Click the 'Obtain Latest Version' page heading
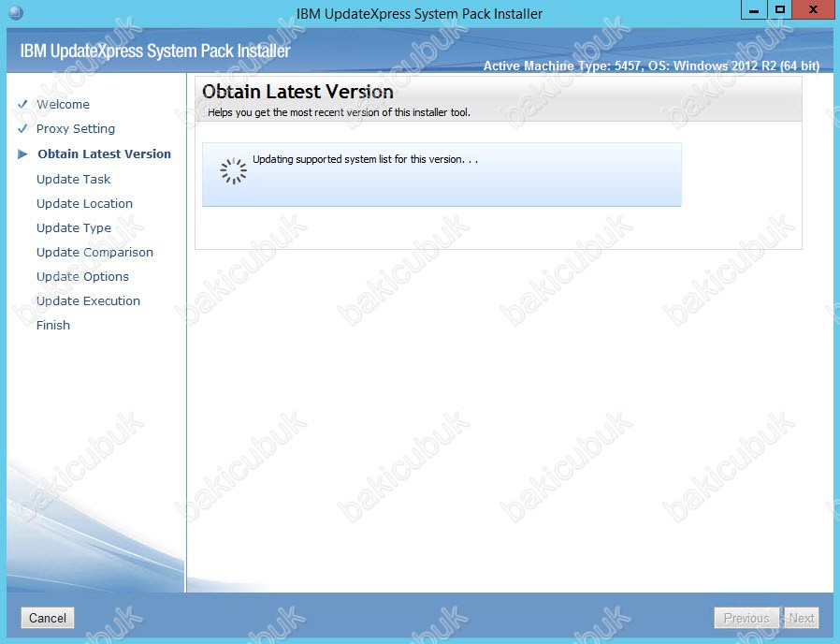The height and width of the screenshot is (644, 840). 297,92
